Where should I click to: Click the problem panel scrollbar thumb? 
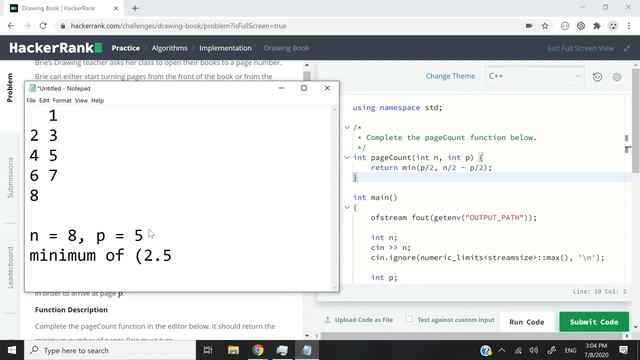click(307, 76)
